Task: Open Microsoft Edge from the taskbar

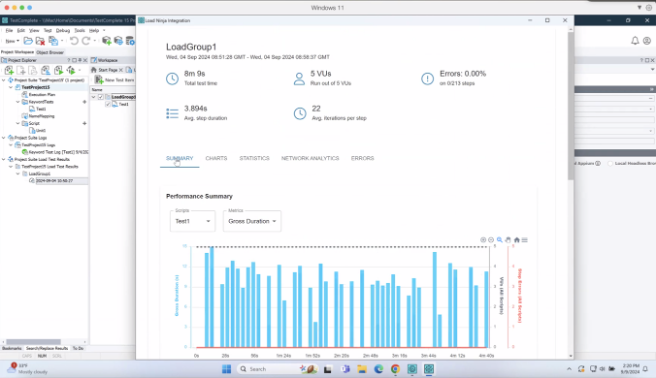Action: (x=379, y=369)
